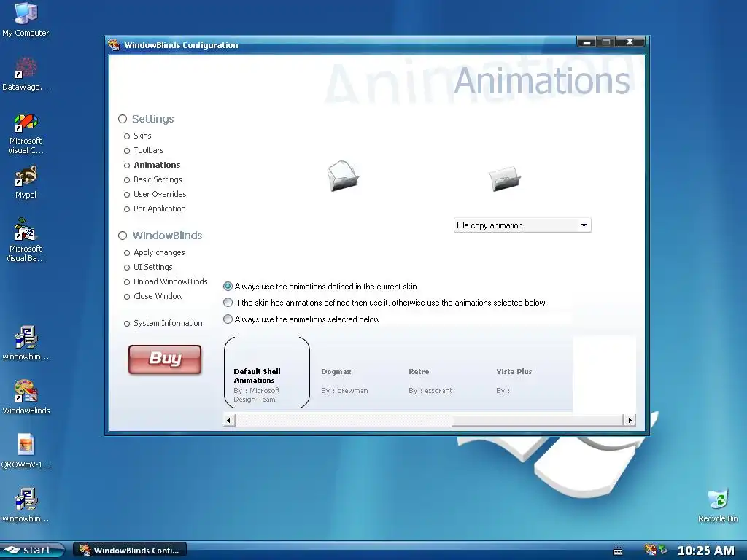
Task: Select always use current skin animations
Action: click(321, 287)
